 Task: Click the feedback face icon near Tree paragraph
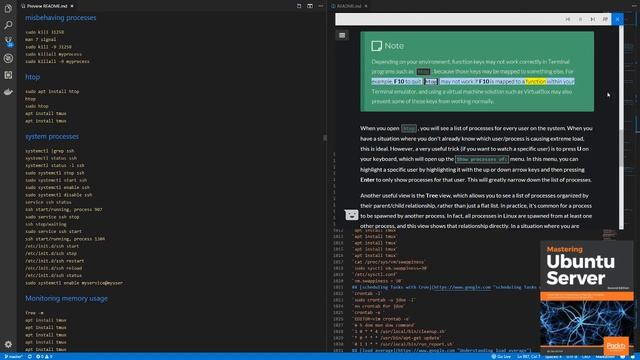click(x=351, y=215)
